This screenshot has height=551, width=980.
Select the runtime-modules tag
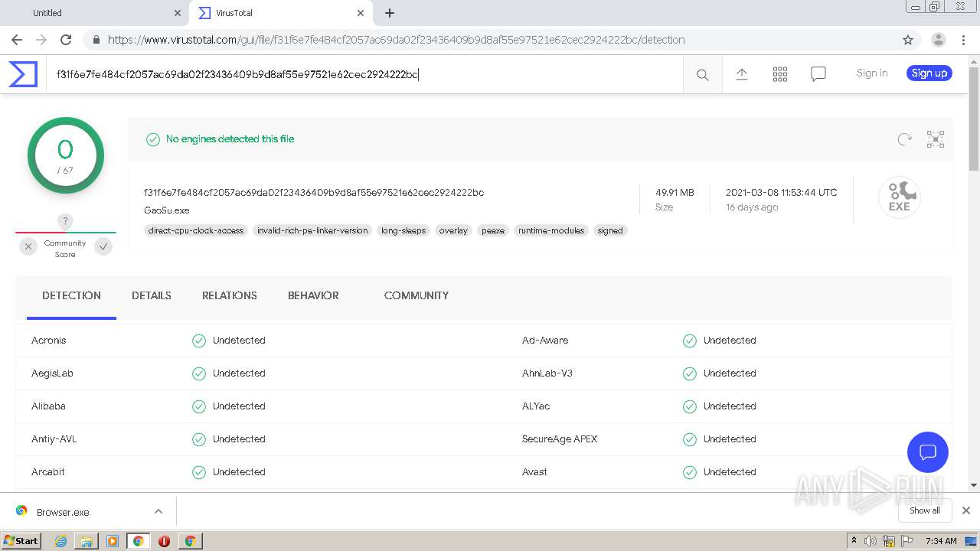tap(551, 230)
